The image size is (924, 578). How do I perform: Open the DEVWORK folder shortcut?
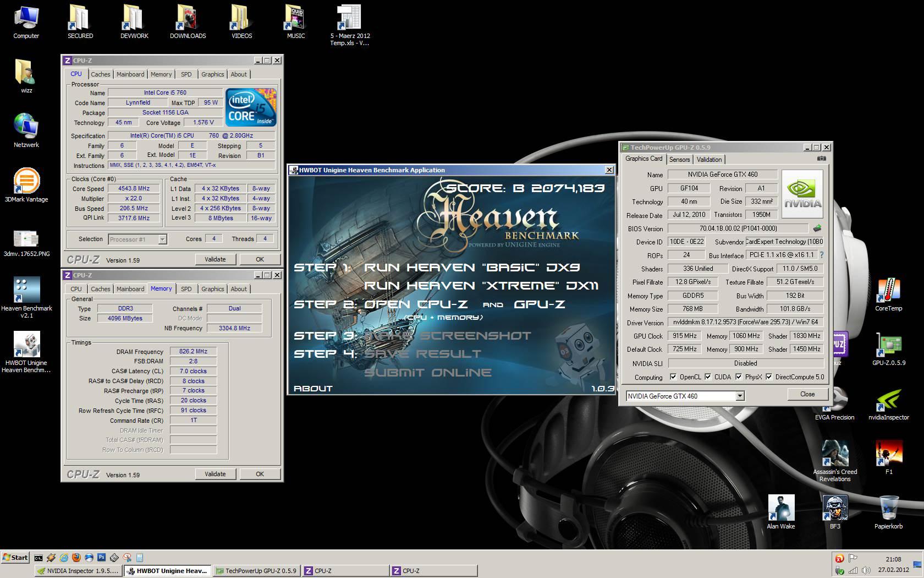click(x=134, y=22)
